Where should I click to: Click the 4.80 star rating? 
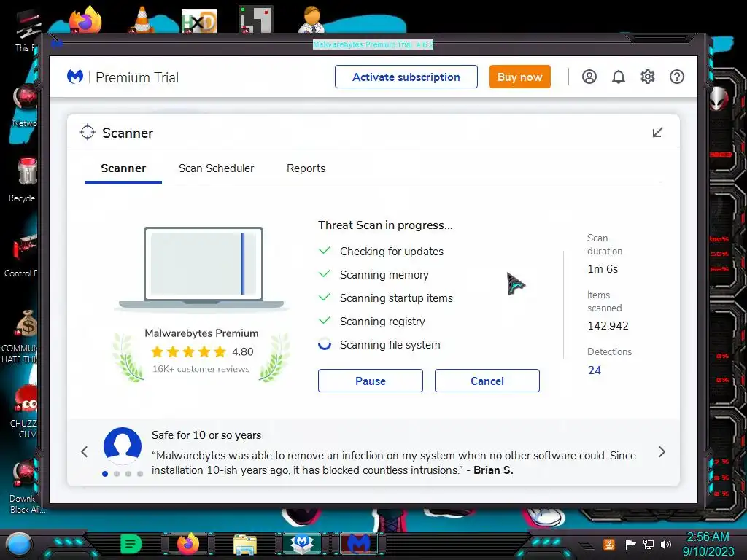202,352
